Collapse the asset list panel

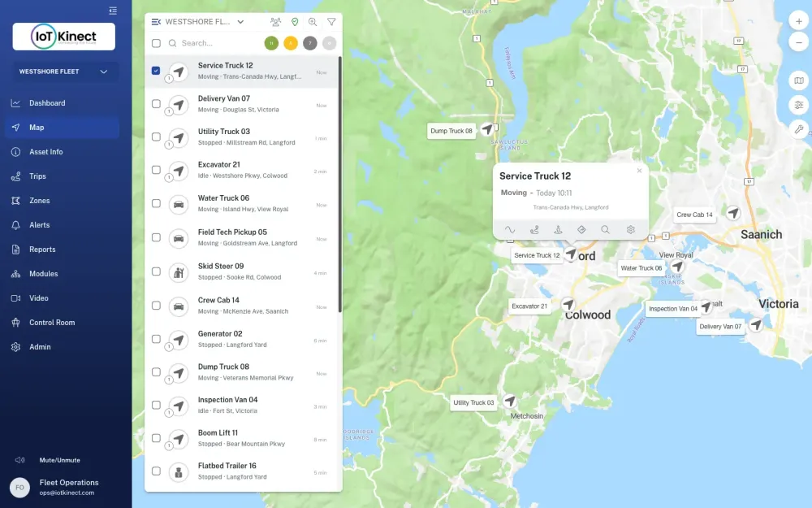tap(156, 22)
